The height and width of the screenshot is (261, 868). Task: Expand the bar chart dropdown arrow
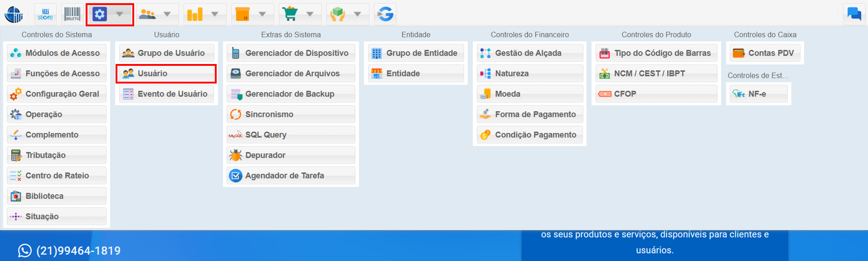click(215, 15)
